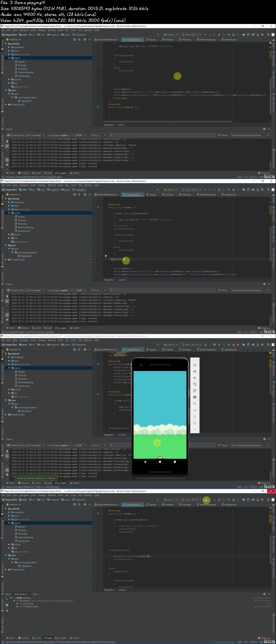Open the Refactor menu in 00:03:06 frame
Image resolution: width=276 pixels, height=644 pixels.
52,30
